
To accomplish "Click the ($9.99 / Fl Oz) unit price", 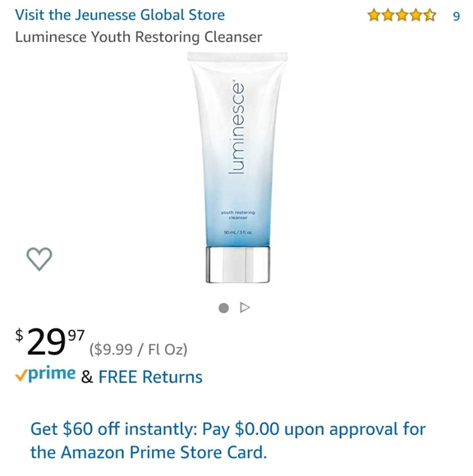I will point(138,349).
